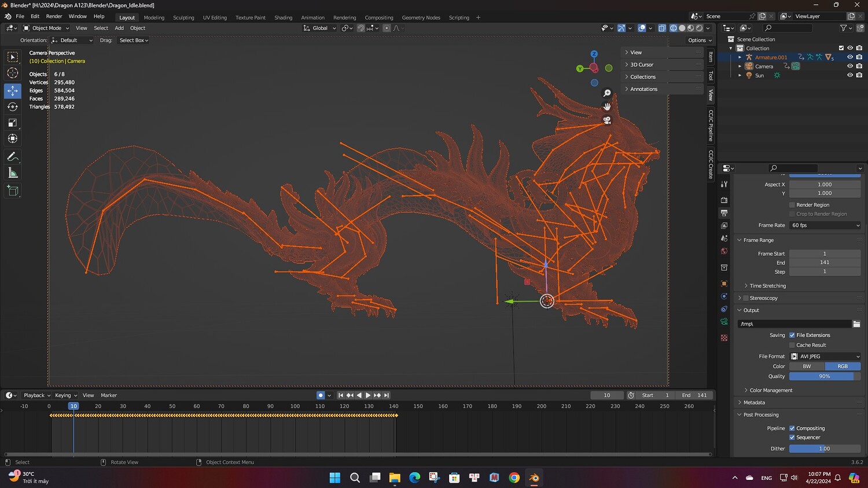Screen dimensions: 868x488
Task: Click the Options button in viewport header
Action: pyautogui.click(x=700, y=41)
